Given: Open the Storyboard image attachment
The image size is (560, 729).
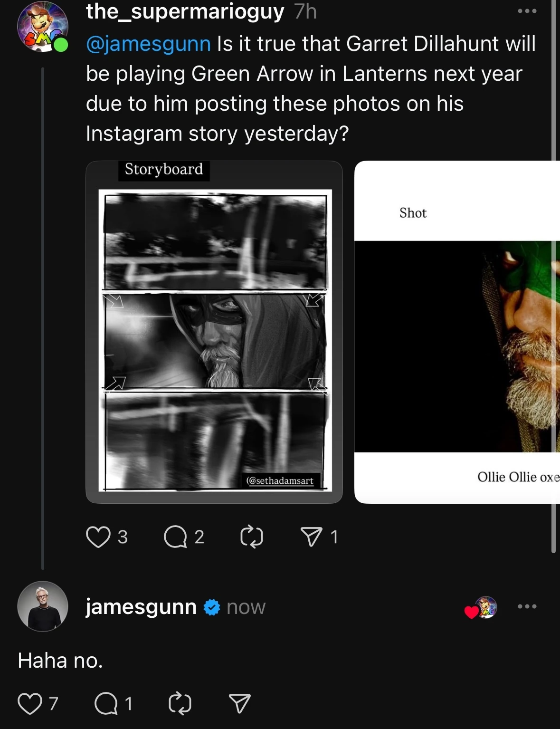Looking at the screenshot, I should tap(214, 332).
